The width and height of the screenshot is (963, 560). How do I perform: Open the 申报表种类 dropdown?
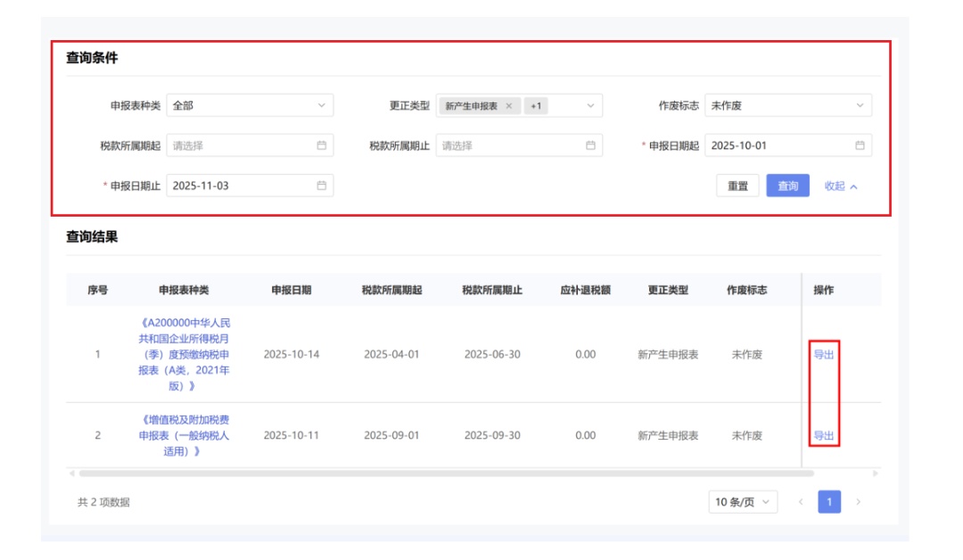coord(250,105)
